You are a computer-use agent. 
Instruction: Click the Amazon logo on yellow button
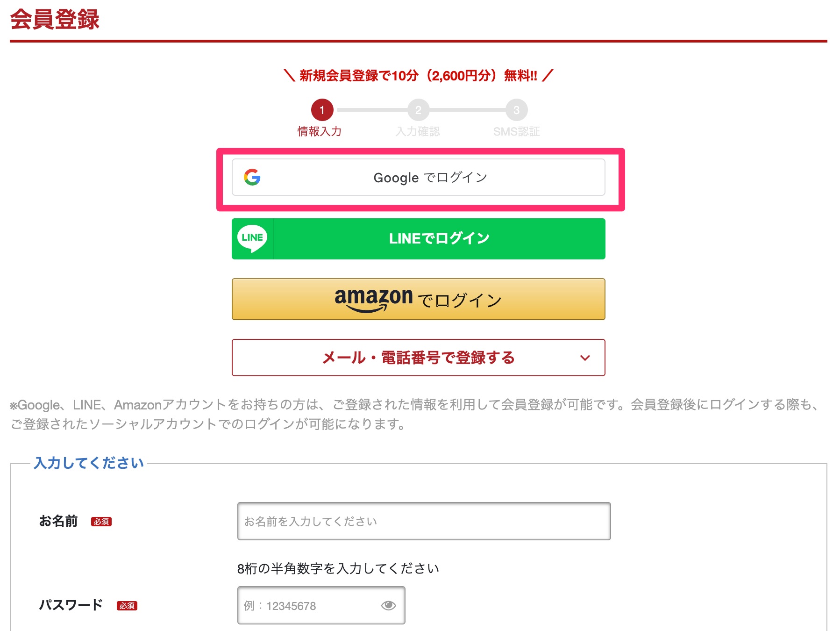click(373, 298)
